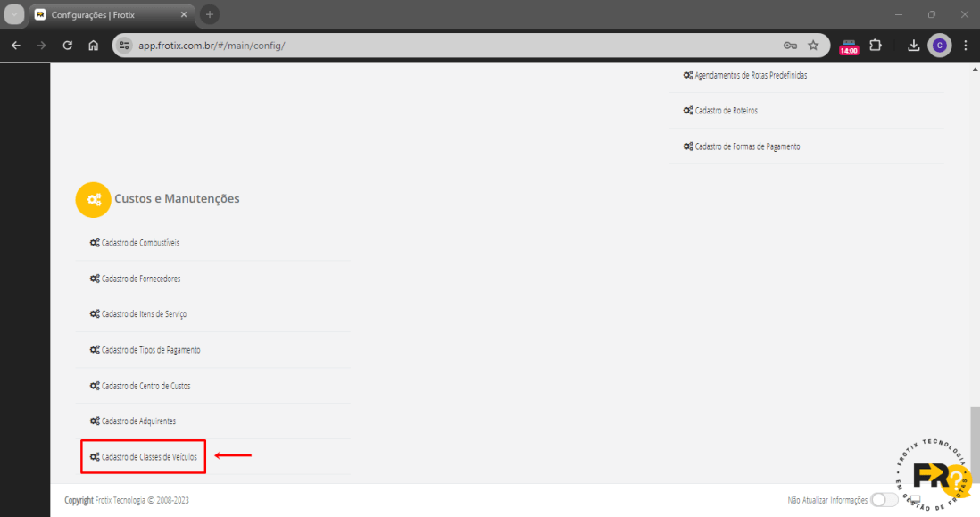The image size is (980, 517).
Task: Bookmark this page with the star icon
Action: [x=813, y=46]
